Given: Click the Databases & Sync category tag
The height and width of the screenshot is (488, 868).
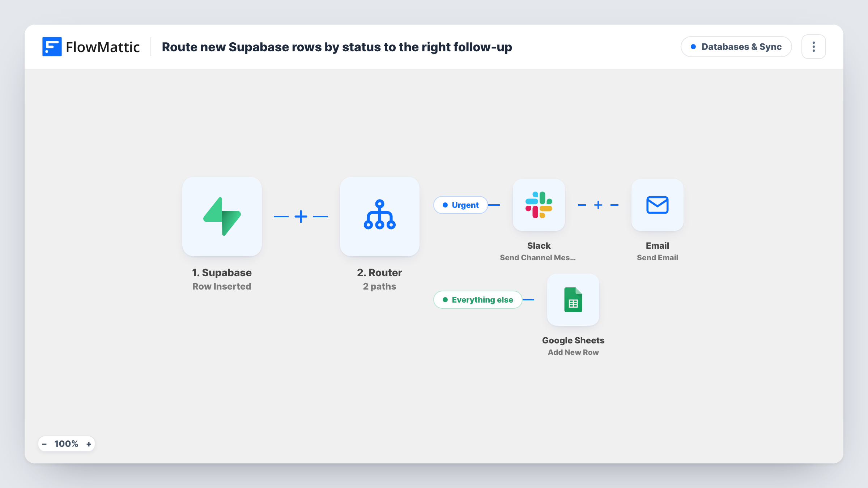Looking at the screenshot, I should point(736,47).
